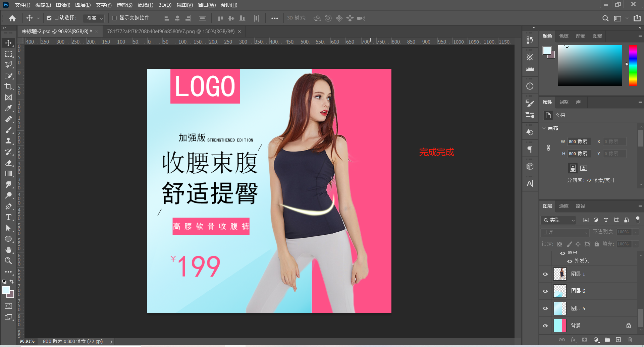Open the 图层(L) menu

(83, 5)
